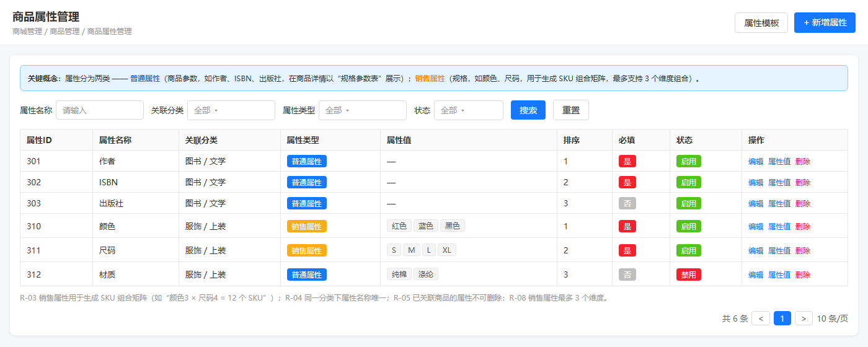Click the S size tag
Viewport: 868px width, 347px height.
(394, 250)
